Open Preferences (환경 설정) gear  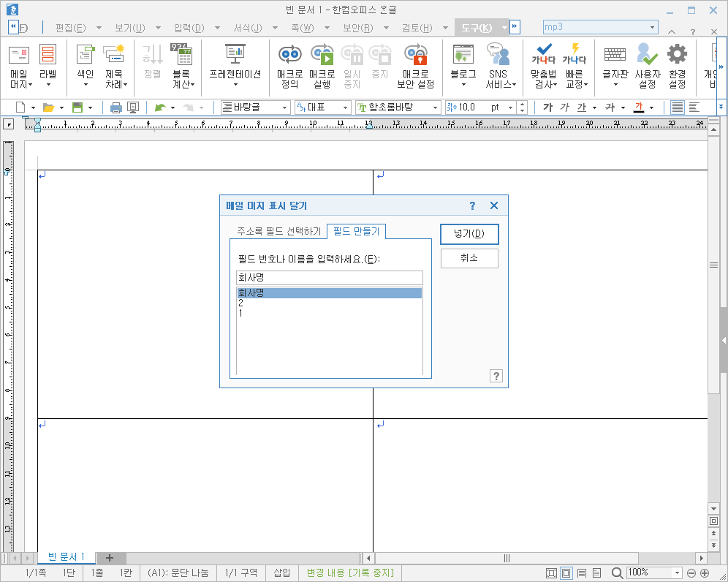[x=677, y=66]
